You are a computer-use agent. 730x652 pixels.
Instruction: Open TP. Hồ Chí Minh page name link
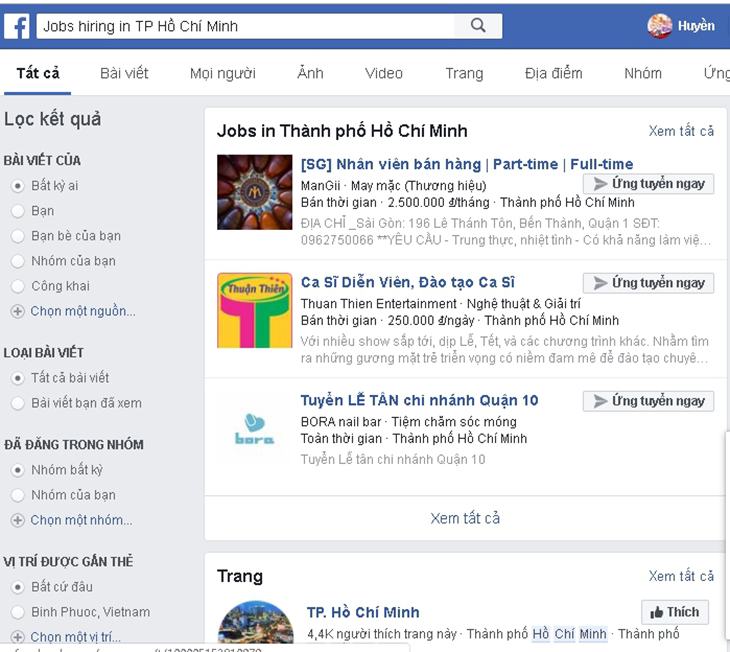pyautogui.click(x=363, y=612)
